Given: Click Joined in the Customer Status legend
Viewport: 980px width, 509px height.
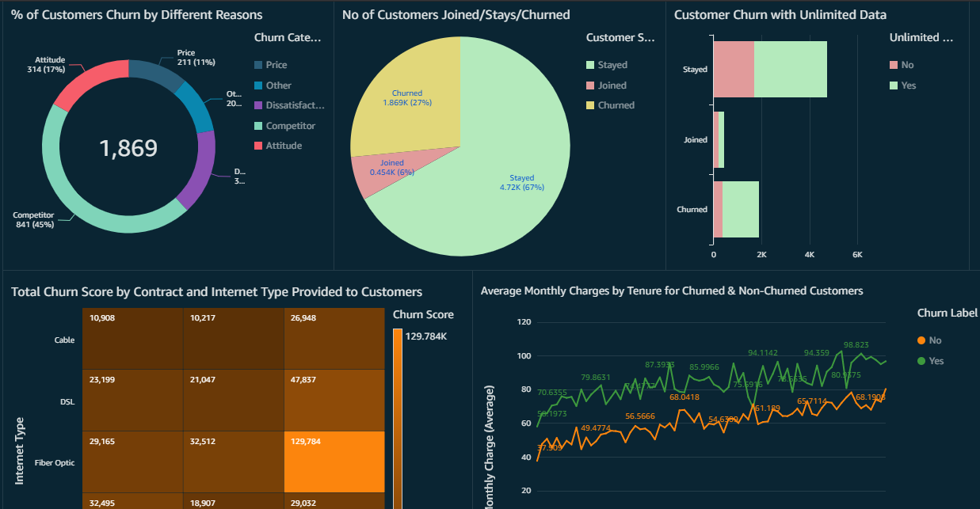Looking at the screenshot, I should click(x=606, y=85).
